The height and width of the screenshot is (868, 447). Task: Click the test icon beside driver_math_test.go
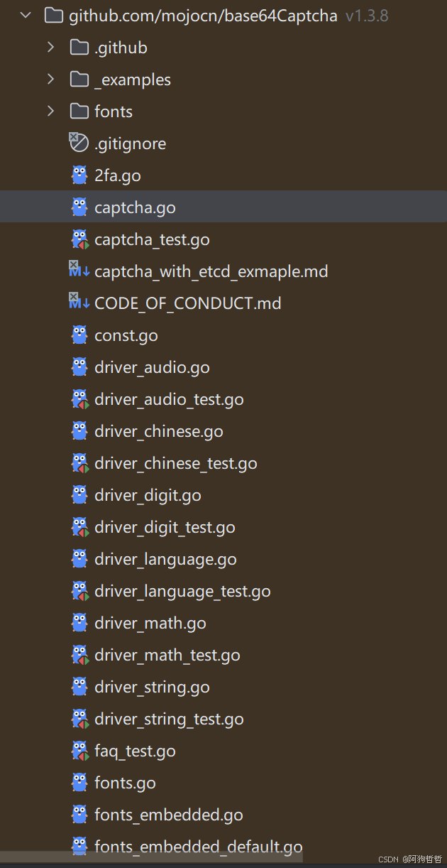79,654
